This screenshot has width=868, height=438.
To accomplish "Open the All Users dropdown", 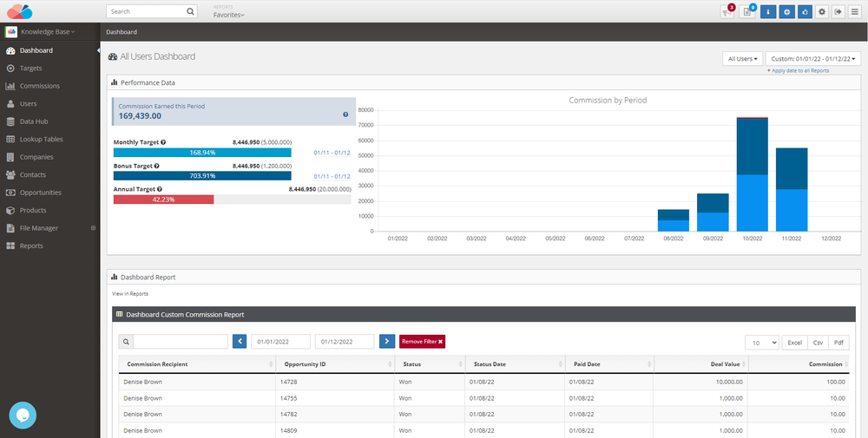I will pyautogui.click(x=742, y=59).
